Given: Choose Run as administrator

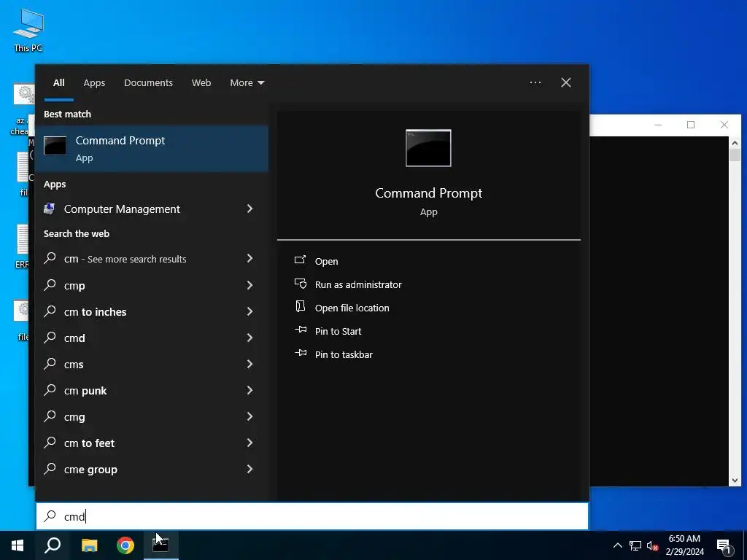Looking at the screenshot, I should tap(358, 285).
